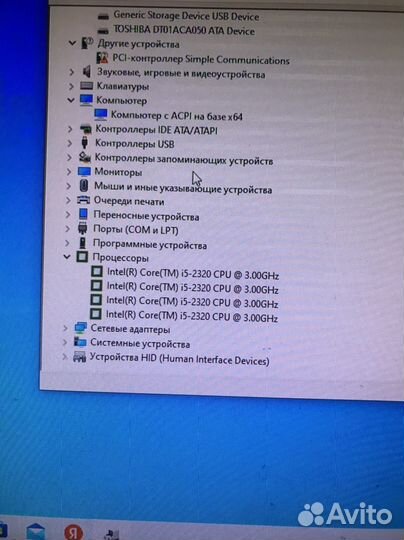Click the sound devices speaker icon

click(87, 72)
